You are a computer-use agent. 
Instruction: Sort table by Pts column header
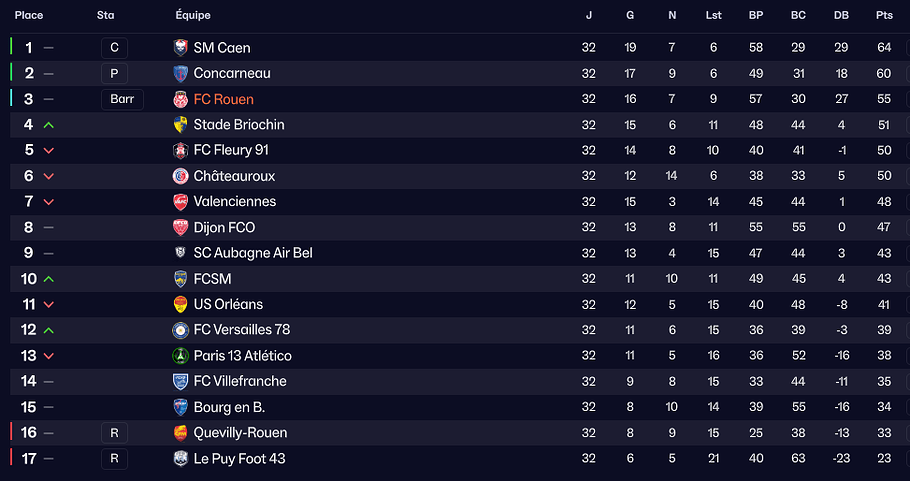tap(884, 16)
